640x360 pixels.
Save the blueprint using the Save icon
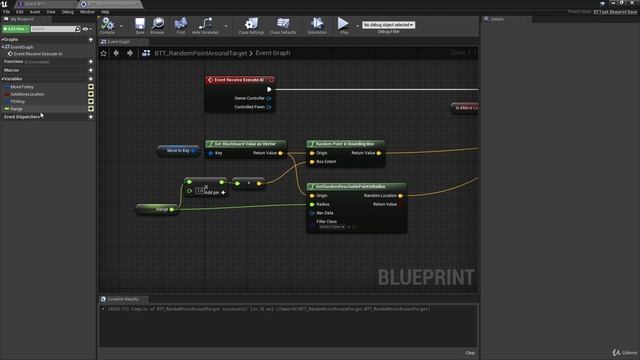coord(140,26)
